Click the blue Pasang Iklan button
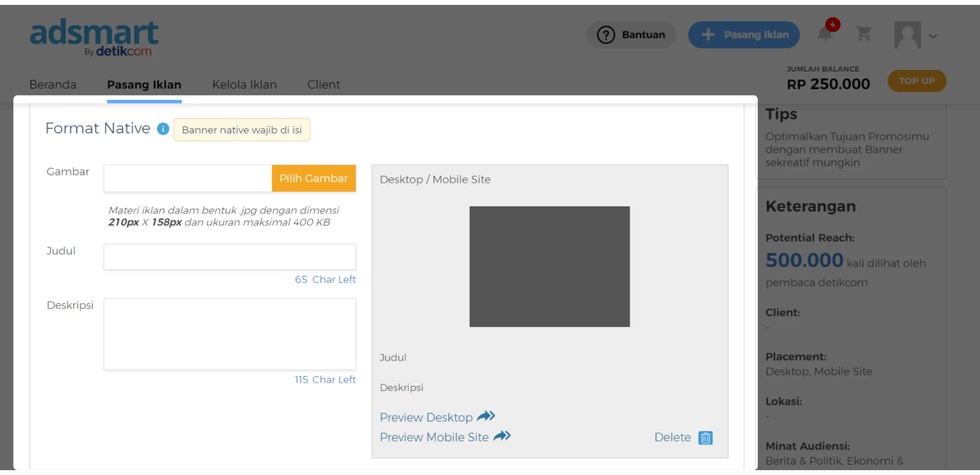Viewport: 980px width, 475px height. 744,35
